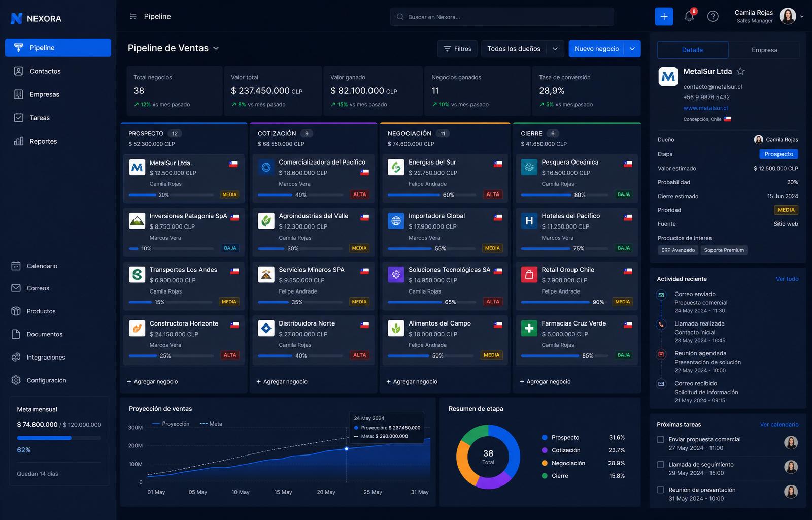812x520 pixels.
Task: Click Ver todo in Actividad reciente
Action: (787, 279)
